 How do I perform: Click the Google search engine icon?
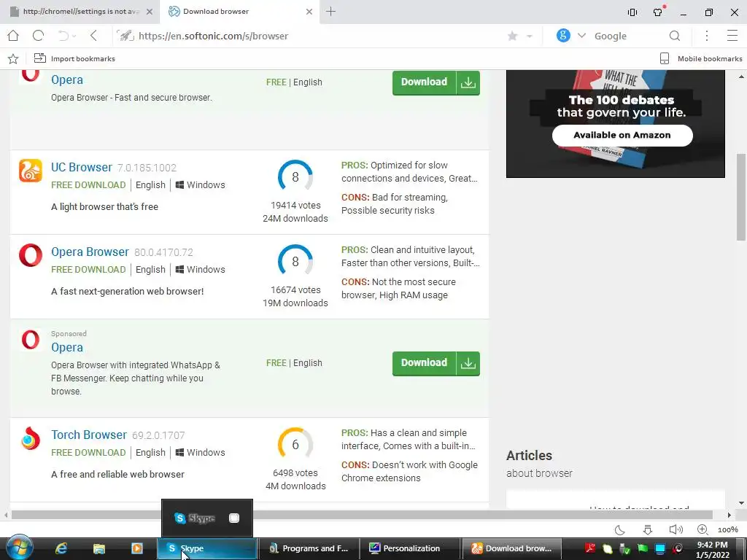[563, 35]
